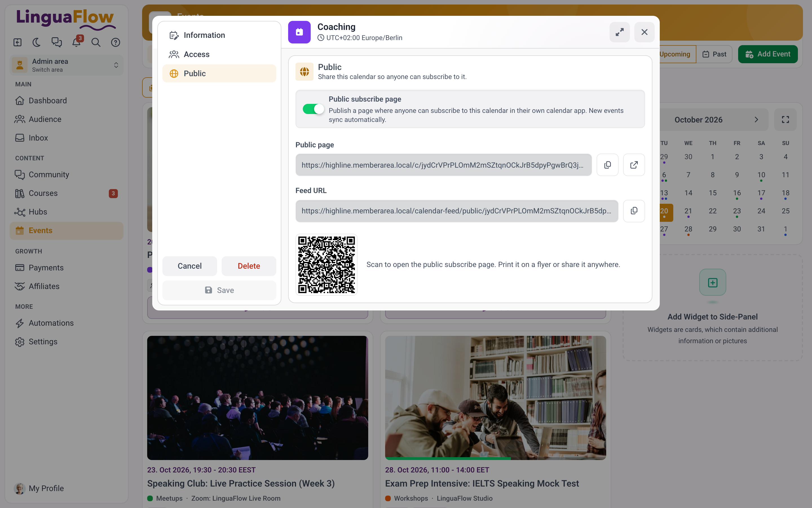Expand the side calendar to fullscreen
The height and width of the screenshot is (508, 812).
tap(785, 120)
